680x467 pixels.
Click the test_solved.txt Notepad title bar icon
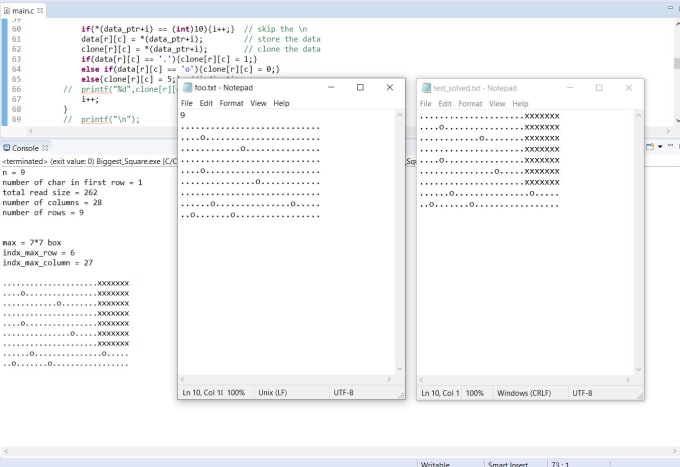point(426,88)
